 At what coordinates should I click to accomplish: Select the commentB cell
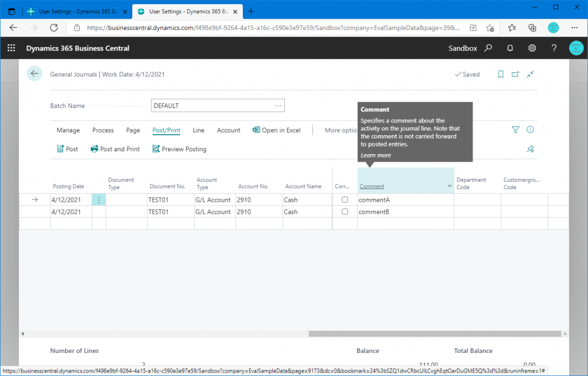405,212
